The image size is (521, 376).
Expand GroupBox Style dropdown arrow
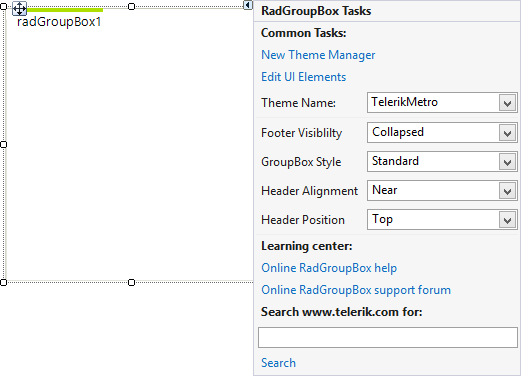pyautogui.click(x=507, y=162)
